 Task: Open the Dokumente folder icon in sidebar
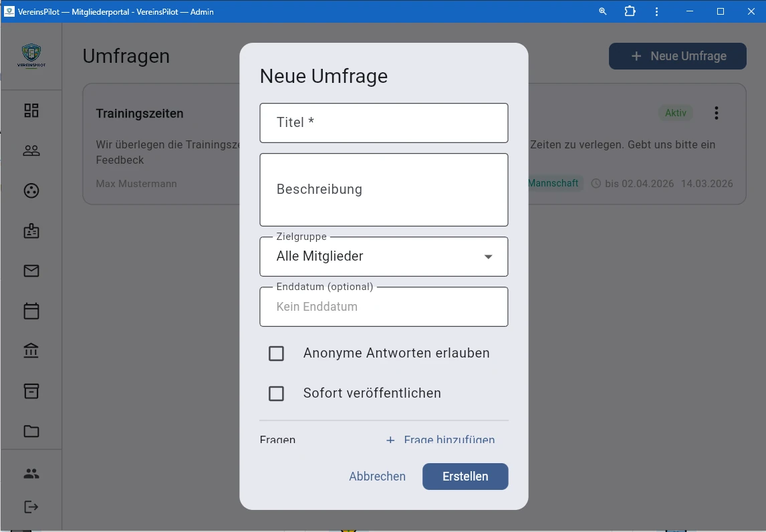(x=31, y=431)
